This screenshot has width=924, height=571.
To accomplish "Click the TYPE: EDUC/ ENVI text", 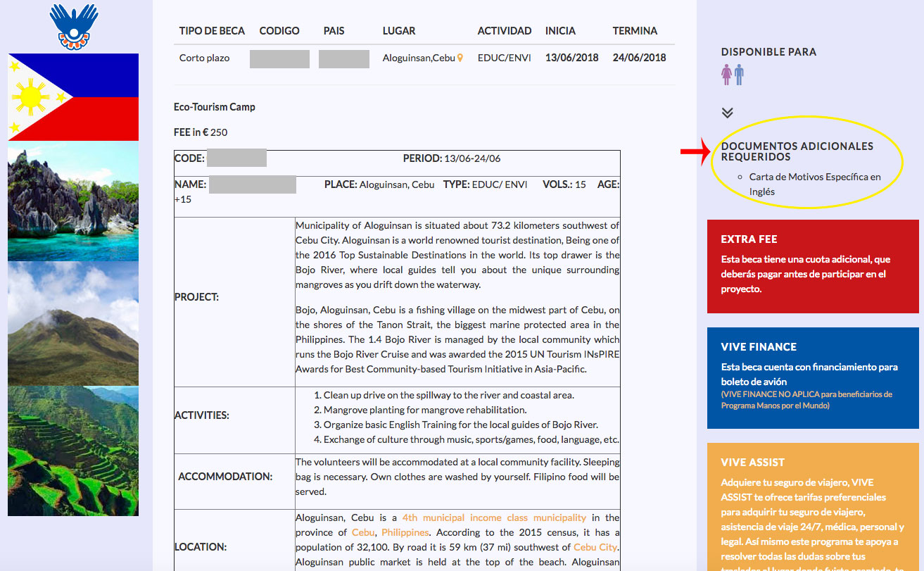I will (486, 184).
